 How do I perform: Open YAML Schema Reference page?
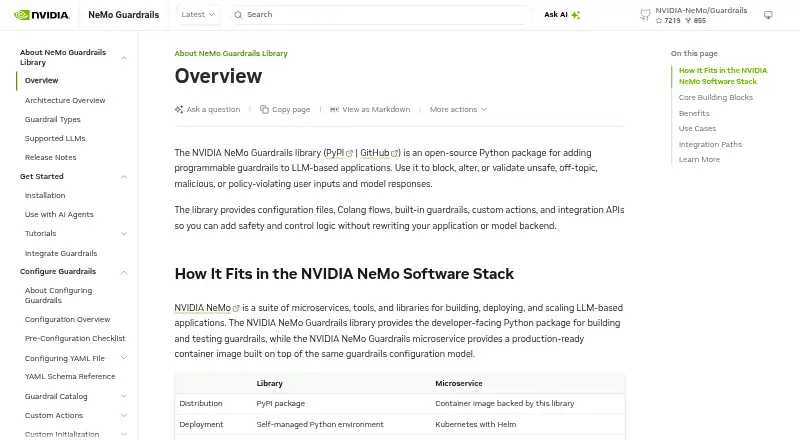(70, 377)
